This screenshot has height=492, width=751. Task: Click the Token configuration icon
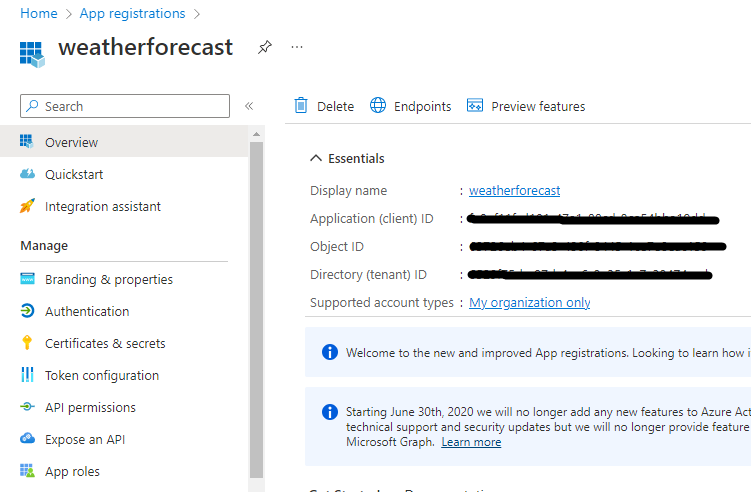point(27,375)
